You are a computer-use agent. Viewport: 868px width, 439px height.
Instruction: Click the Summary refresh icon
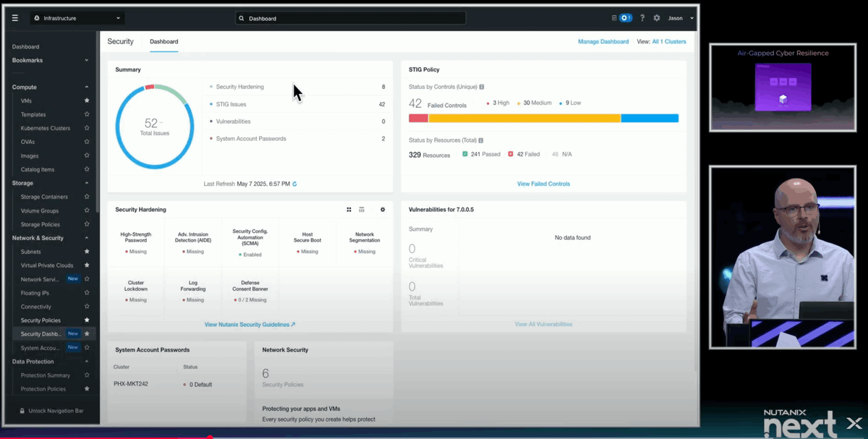(294, 184)
